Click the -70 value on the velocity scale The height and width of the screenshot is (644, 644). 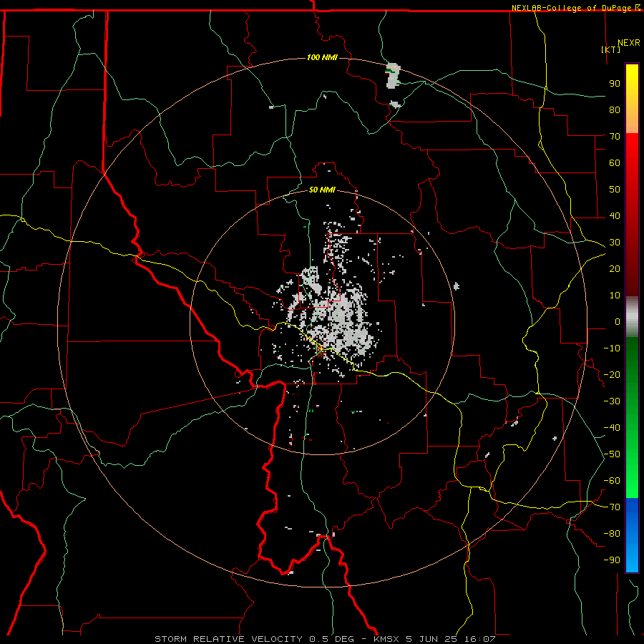[612, 507]
